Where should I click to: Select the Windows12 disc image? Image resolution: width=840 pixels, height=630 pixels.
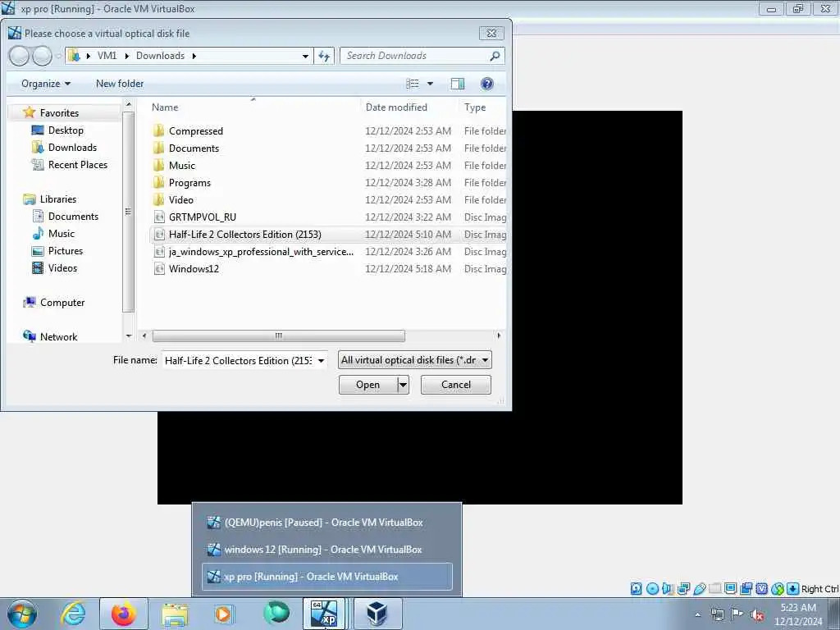194,269
